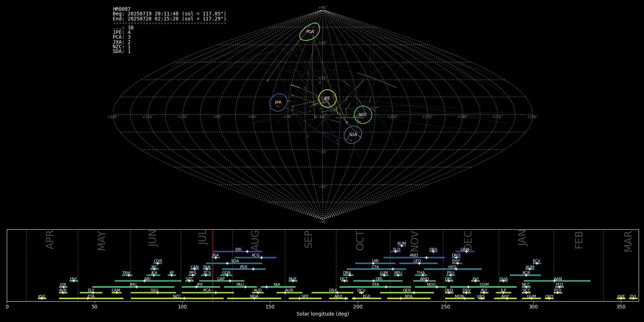Click the HR0007 title text

pyautogui.click(x=122, y=9)
